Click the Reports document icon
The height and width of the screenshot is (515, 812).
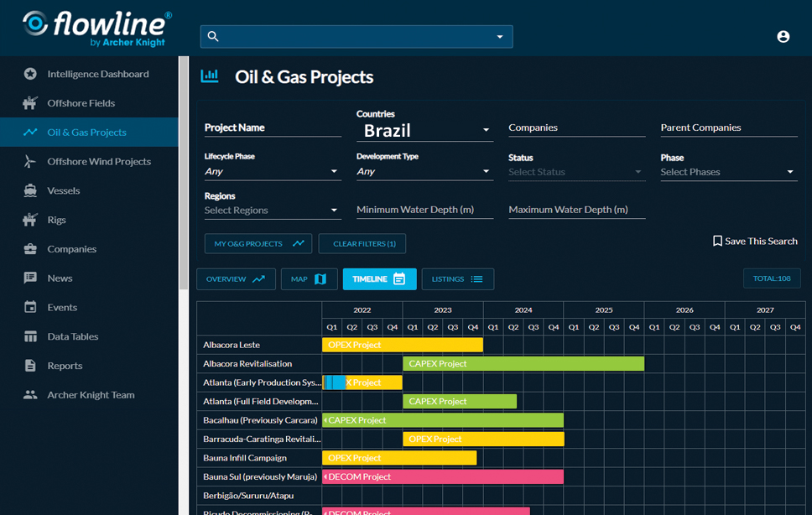30,366
